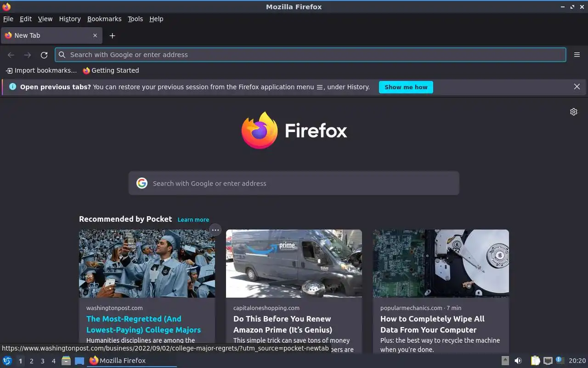Reload the page with the refresh icon
The image size is (588, 368).
coord(44,55)
